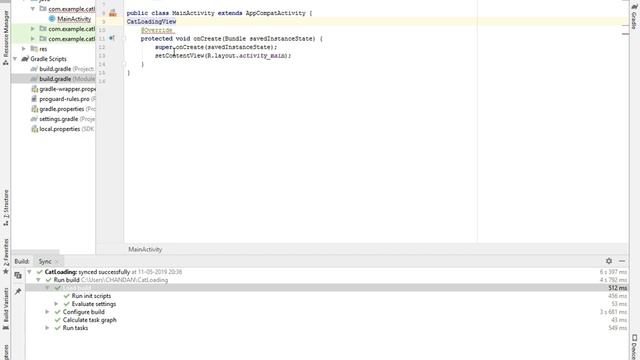This screenshot has width=640, height=360.
Task: Click the settings.gradle file icon
Action: click(x=34, y=119)
